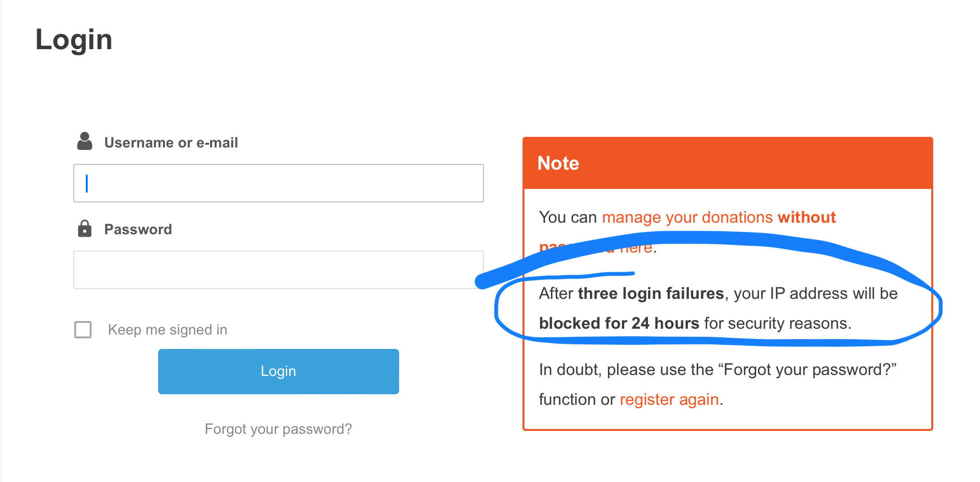The image size is (980, 482).
Task: Submit with the blue Login button
Action: pyautogui.click(x=279, y=372)
